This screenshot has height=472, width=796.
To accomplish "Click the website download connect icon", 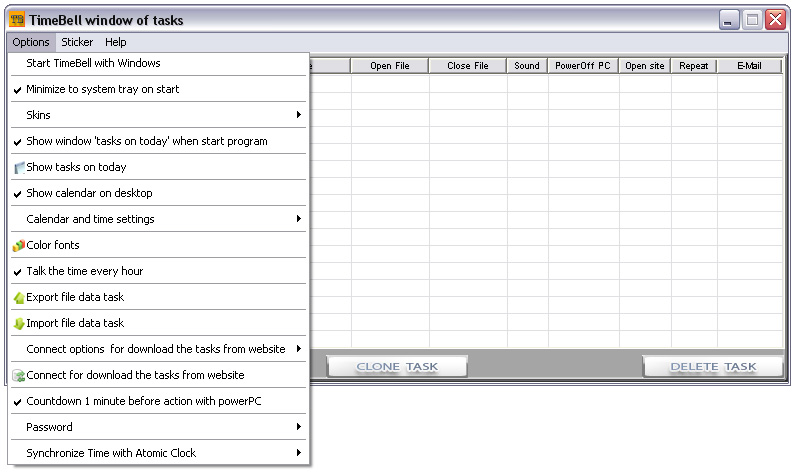I will click(x=18, y=376).
